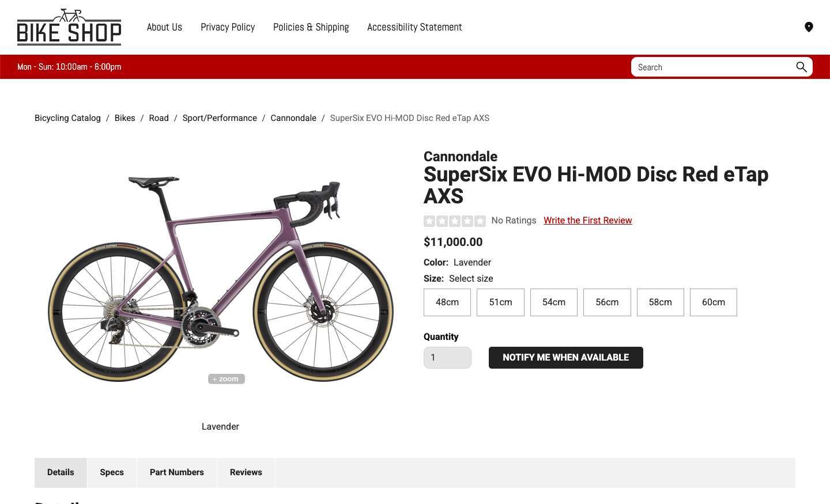Open the store location pin icon
Viewport: 830px width, 504px height.
(x=809, y=27)
